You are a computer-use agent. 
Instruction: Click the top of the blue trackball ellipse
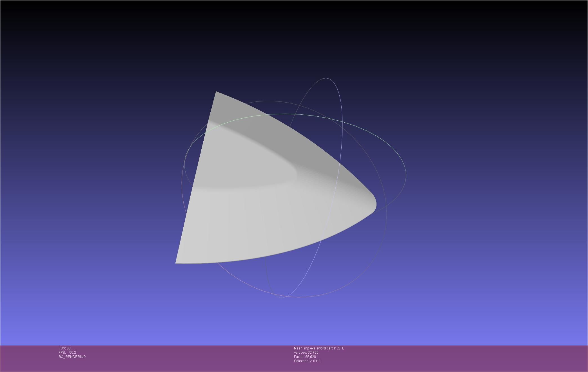(x=326, y=78)
